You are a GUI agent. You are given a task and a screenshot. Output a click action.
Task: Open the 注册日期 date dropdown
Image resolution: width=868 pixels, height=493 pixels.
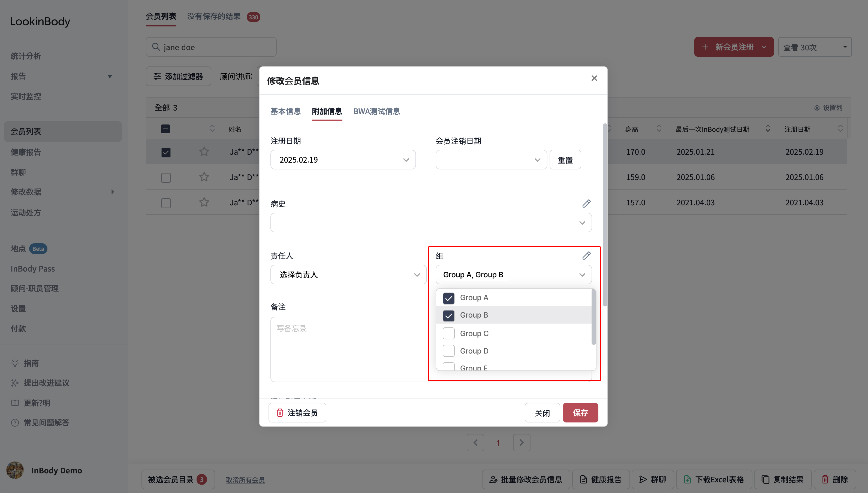tap(343, 160)
